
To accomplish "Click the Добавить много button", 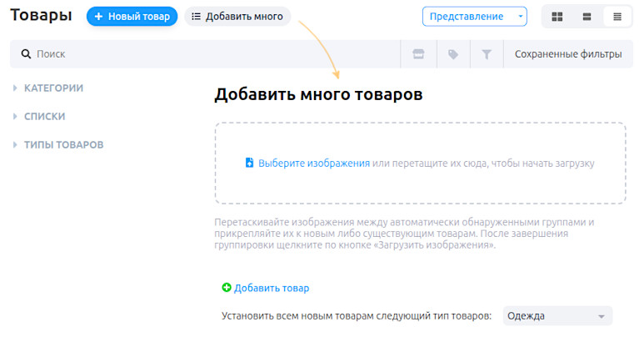I will [x=237, y=17].
